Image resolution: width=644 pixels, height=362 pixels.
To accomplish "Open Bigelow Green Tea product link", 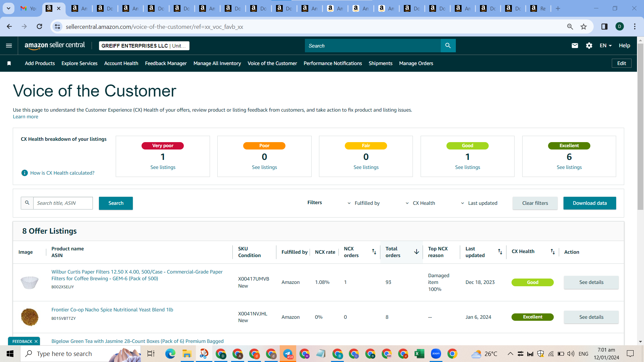I will coord(138,341).
